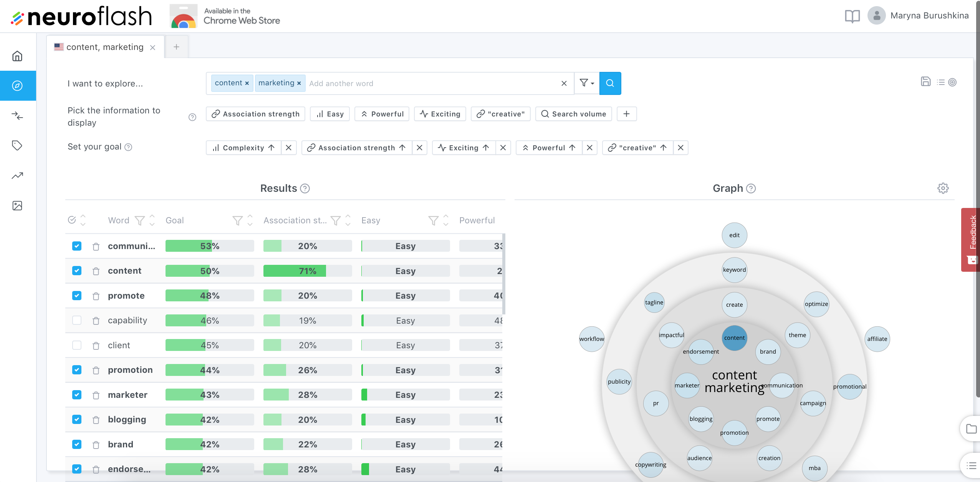Image resolution: width=980 pixels, height=482 pixels.
Task: Open the image tool in sidebar
Action: tap(17, 206)
